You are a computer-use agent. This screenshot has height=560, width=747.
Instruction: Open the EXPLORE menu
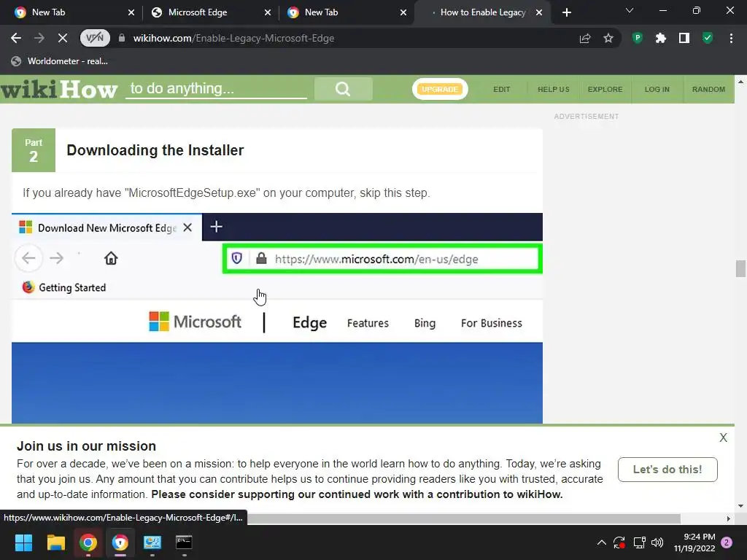pos(605,89)
